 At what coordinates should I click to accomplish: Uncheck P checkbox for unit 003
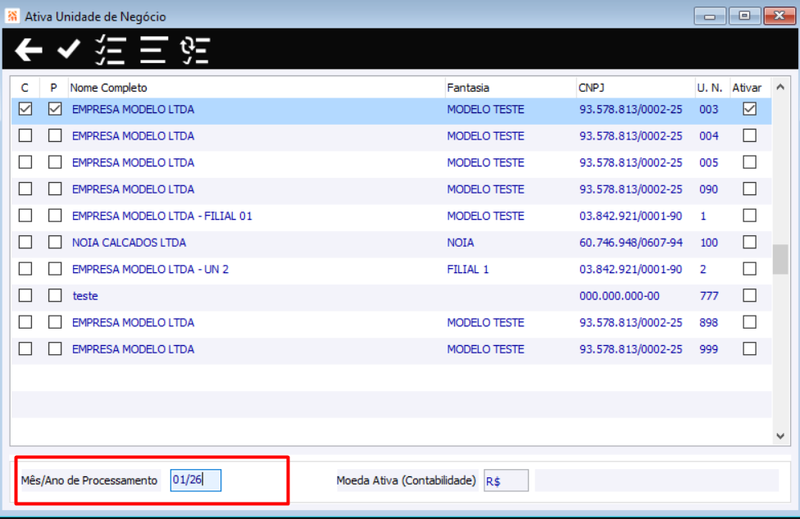point(55,109)
